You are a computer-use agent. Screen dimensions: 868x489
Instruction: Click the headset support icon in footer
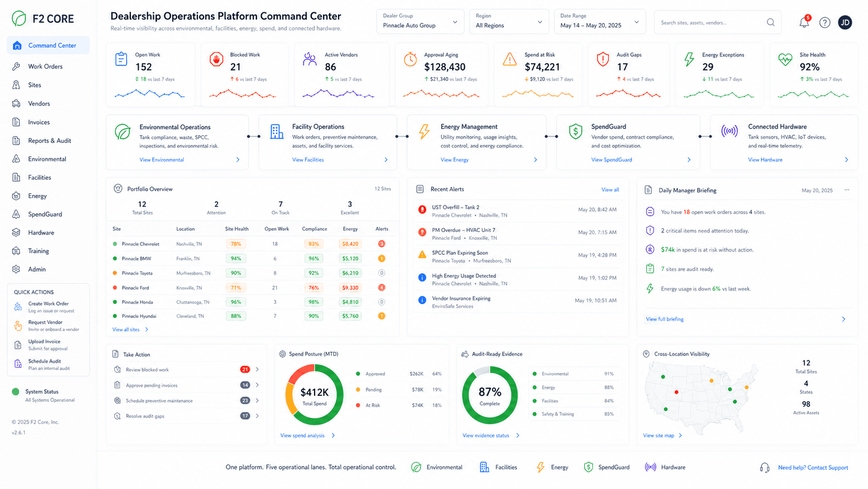click(765, 468)
